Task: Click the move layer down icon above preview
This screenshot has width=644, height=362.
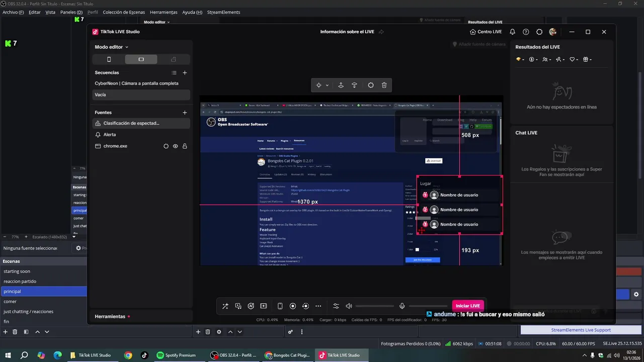Action: [x=354, y=85]
